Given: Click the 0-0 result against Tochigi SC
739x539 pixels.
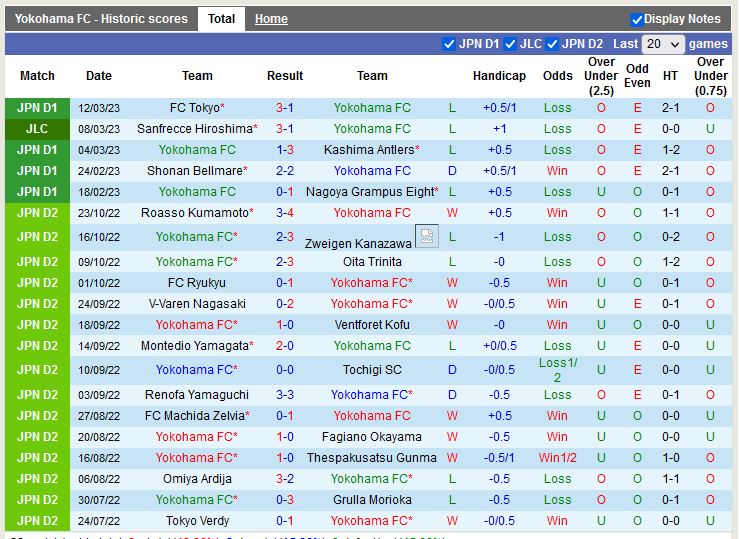Looking at the screenshot, I should [x=285, y=370].
